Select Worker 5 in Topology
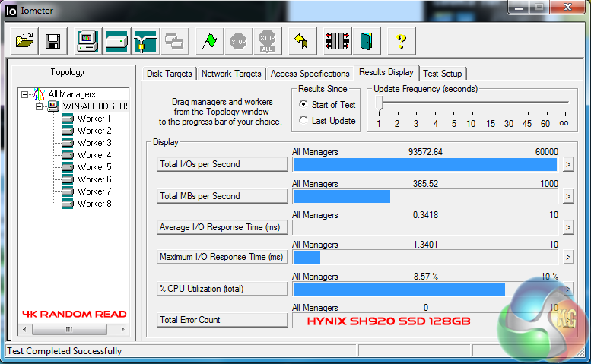591x364 pixels. (94, 166)
